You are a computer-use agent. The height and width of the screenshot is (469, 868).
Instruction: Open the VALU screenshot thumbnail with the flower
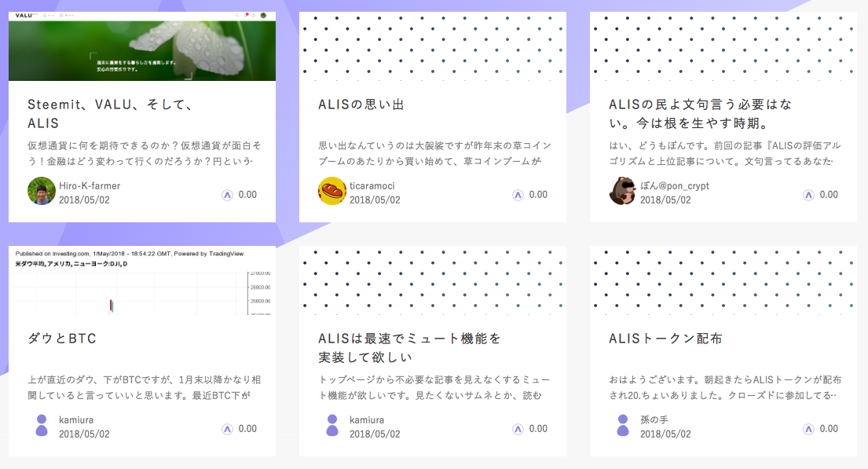click(142, 46)
